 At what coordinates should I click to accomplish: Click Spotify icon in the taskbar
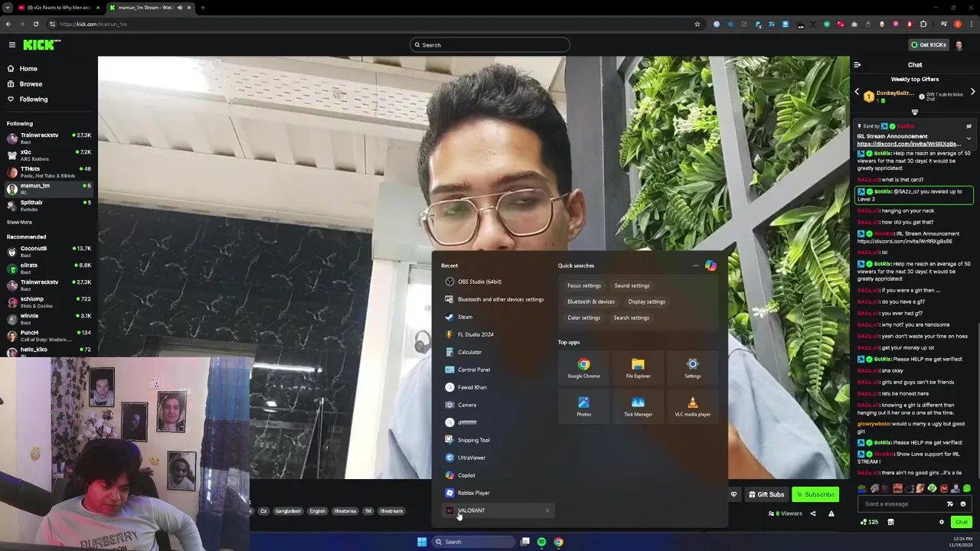point(541,542)
